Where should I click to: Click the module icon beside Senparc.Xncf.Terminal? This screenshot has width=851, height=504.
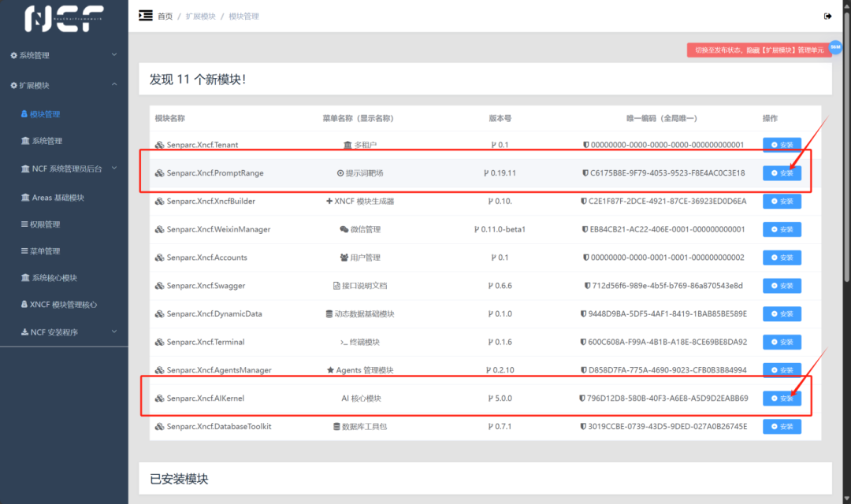159,343
